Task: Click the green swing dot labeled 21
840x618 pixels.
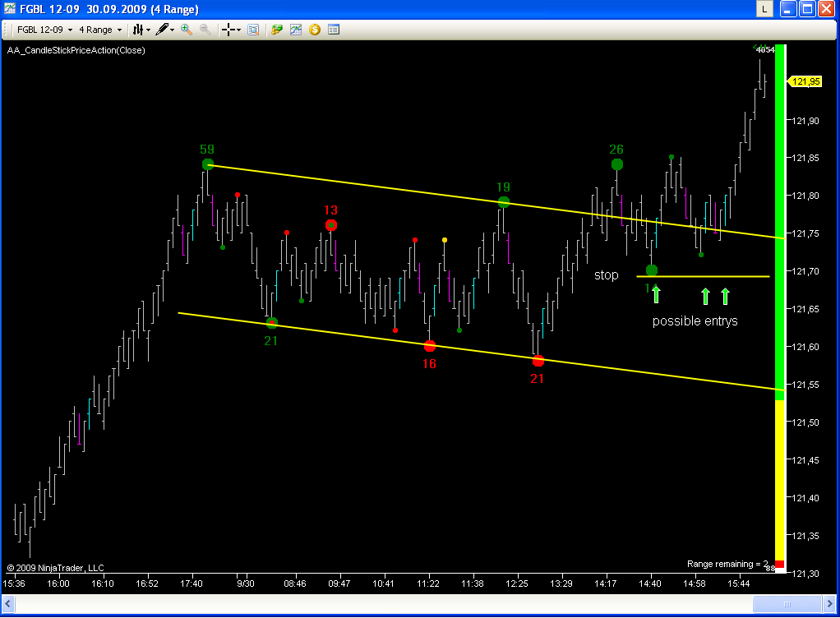Action: point(271,322)
